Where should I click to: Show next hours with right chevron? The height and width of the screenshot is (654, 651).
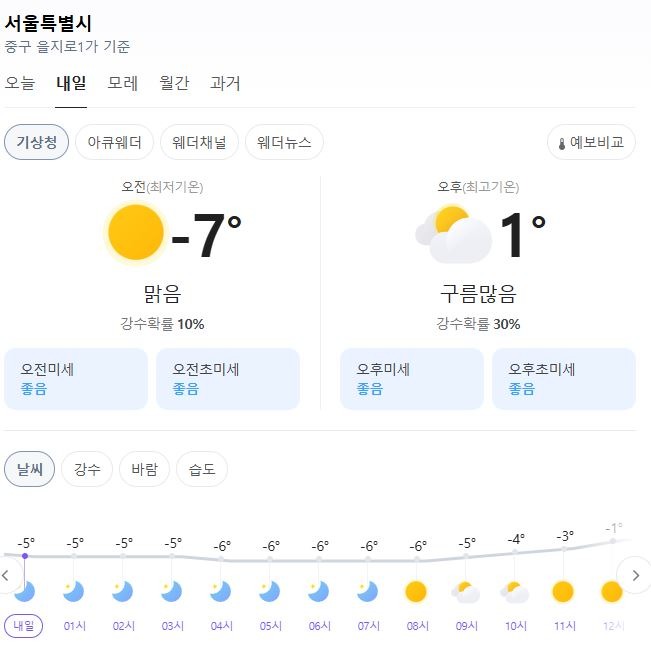click(x=635, y=576)
